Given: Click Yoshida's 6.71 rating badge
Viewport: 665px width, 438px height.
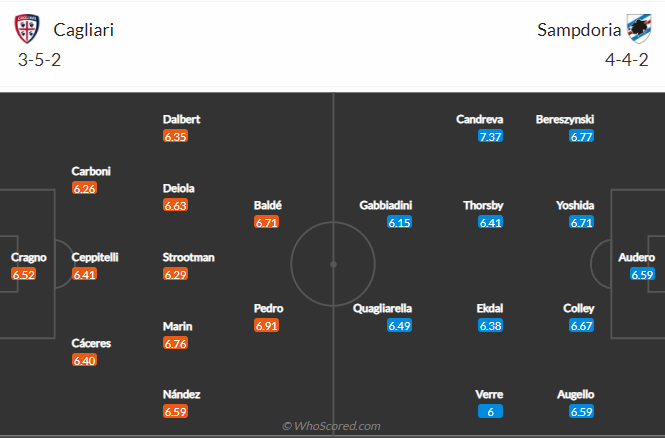Looking at the screenshot, I should click(581, 223).
